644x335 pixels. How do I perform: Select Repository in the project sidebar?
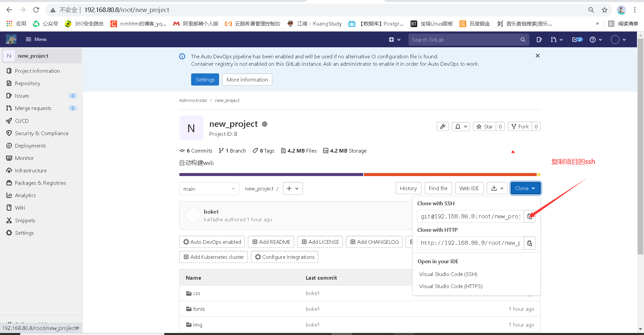pos(28,83)
